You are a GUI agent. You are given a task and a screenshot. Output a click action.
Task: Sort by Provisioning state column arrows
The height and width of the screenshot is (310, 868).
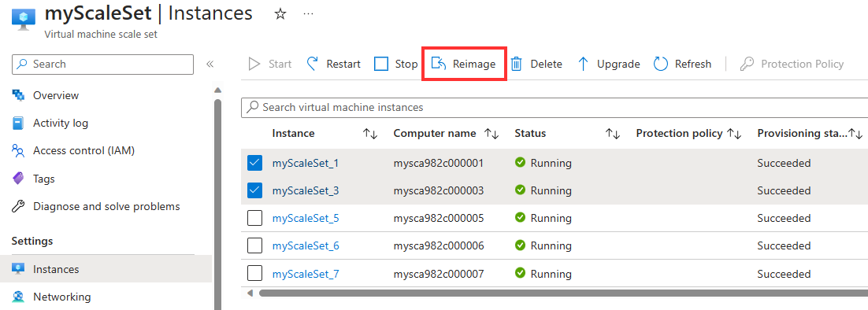click(856, 134)
